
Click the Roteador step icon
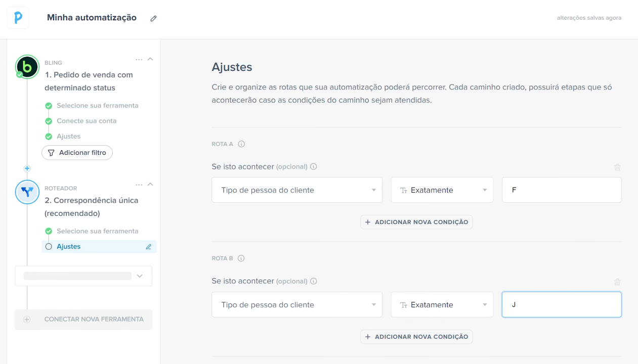(27, 192)
